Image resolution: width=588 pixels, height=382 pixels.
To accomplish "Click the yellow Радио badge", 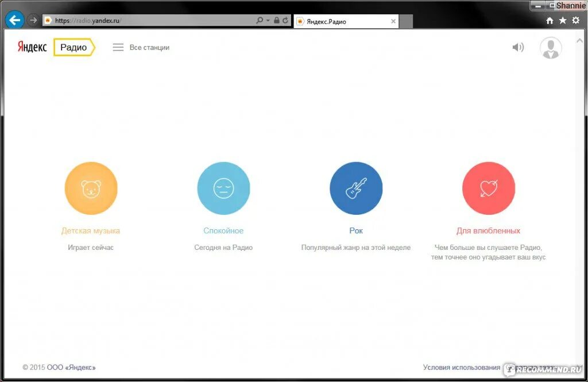I will click(x=74, y=47).
